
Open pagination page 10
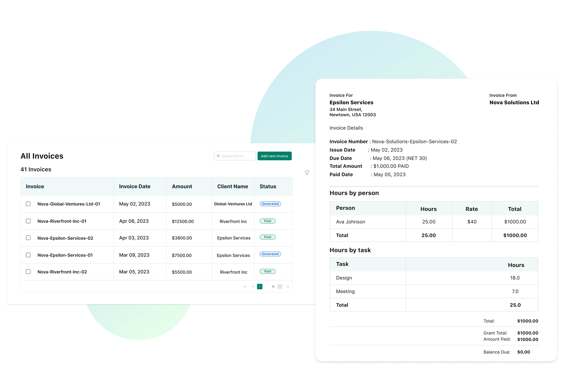pos(273,287)
